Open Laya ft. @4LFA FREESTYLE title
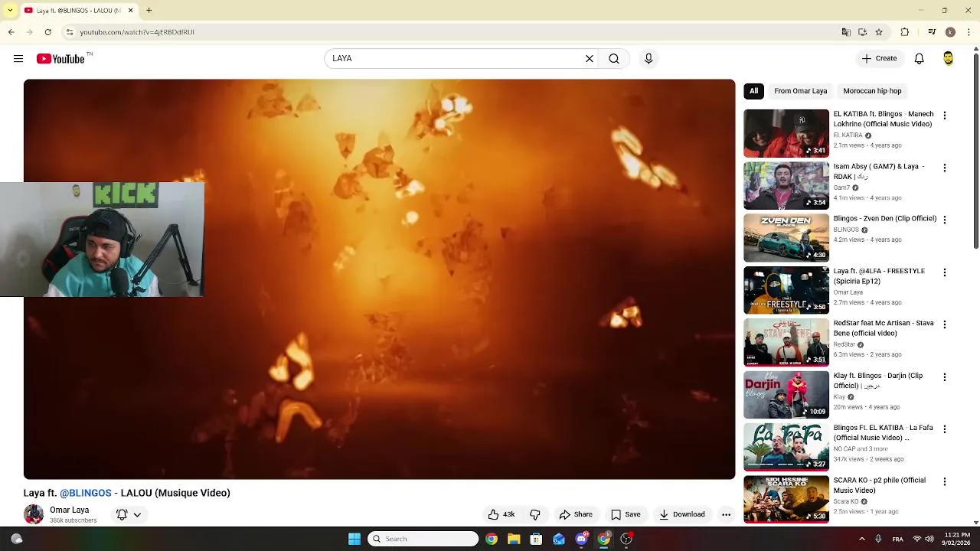 879,275
